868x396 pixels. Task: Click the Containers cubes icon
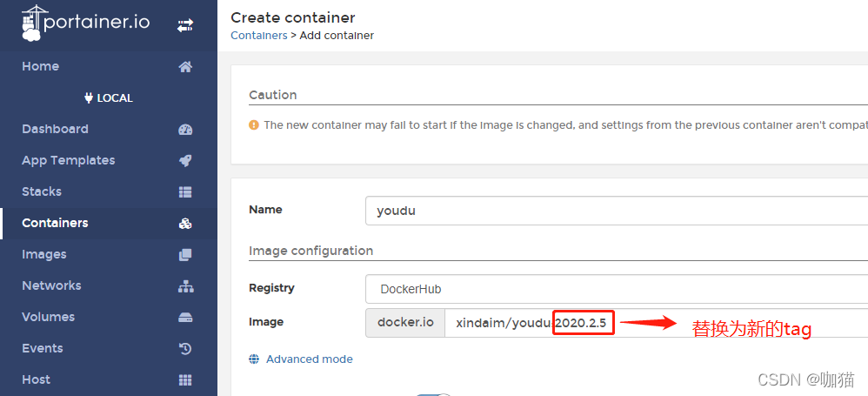coord(185,224)
